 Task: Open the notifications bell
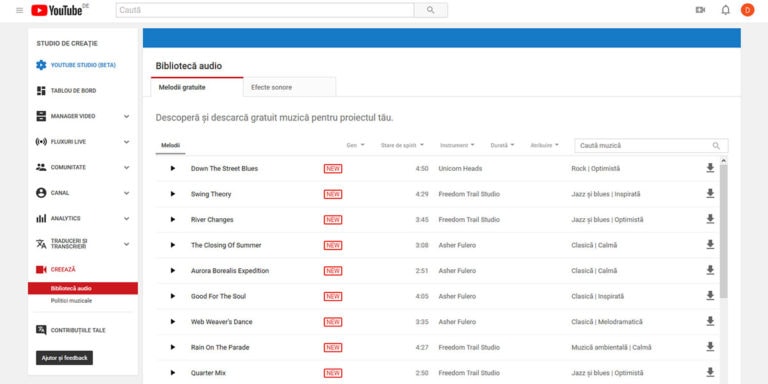point(725,10)
